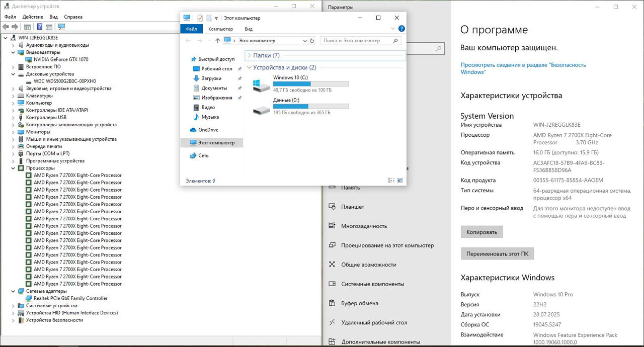The height and width of the screenshot is (347, 644).
Task: Switch to large thumbnails view in status bar
Action: tap(400, 181)
